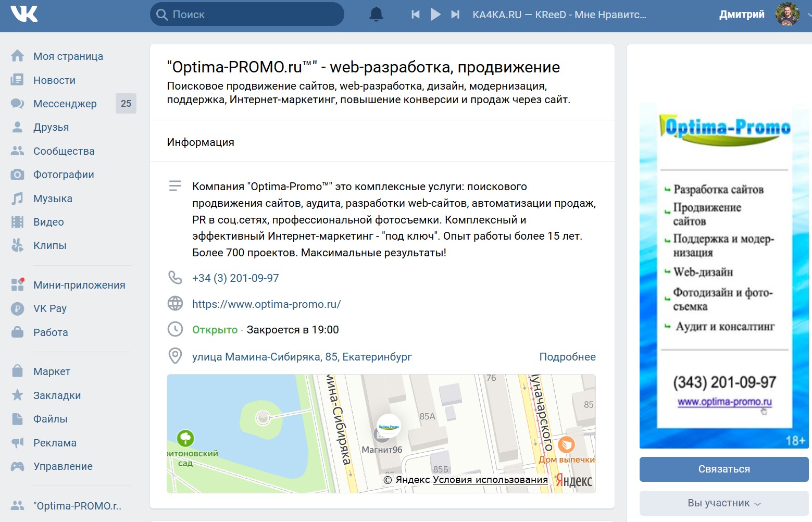This screenshot has width=812, height=522.
Task: Open notifications bell icon
Action: tap(376, 15)
